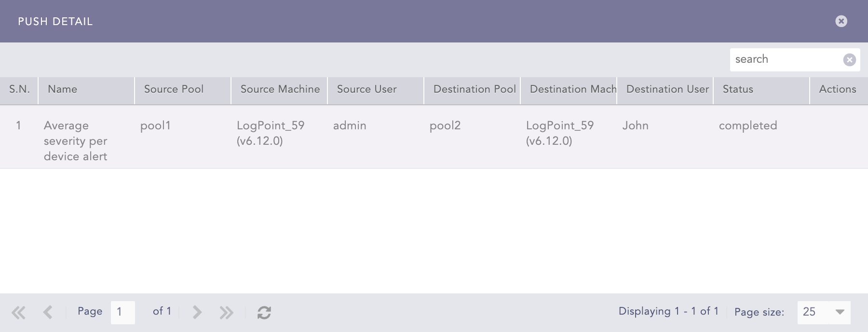Screen dimensions: 868x332
Task: Jump to the last page
Action: tap(226, 312)
